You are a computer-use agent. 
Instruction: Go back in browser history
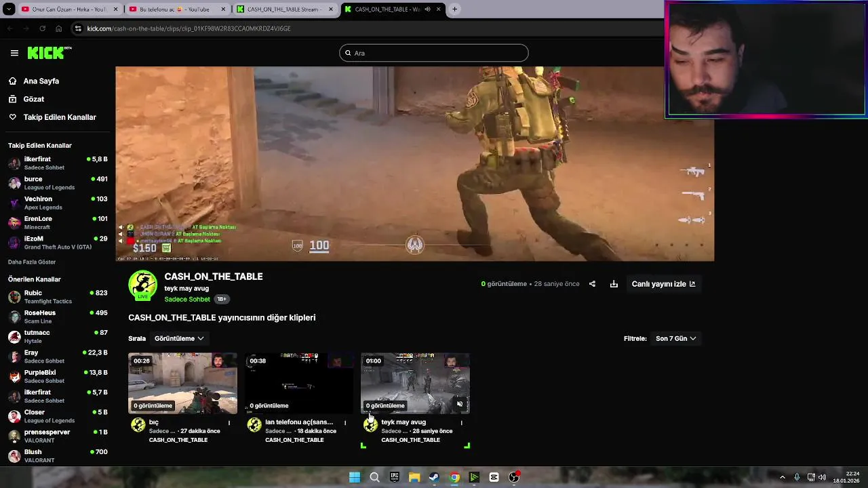pyautogui.click(x=9, y=28)
